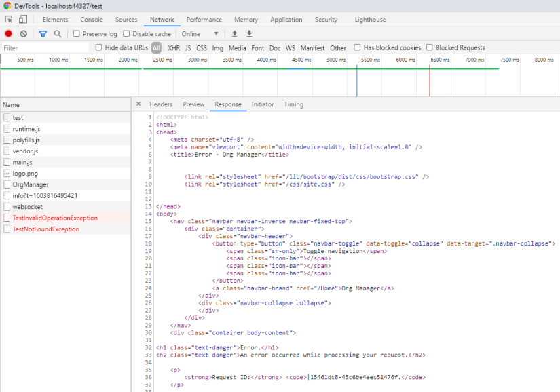Open the Elements panel tab

[x=56, y=20]
